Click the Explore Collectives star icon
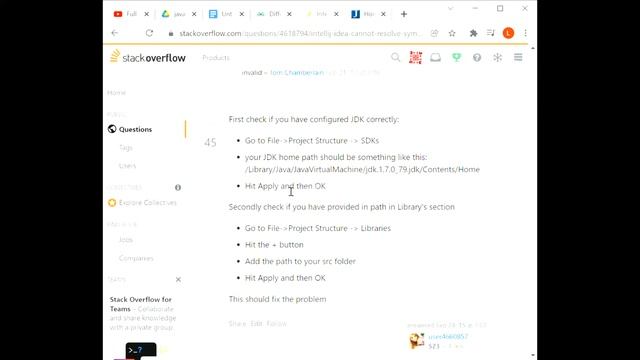Image resolution: width=640 pixels, height=360 pixels. 112,202
